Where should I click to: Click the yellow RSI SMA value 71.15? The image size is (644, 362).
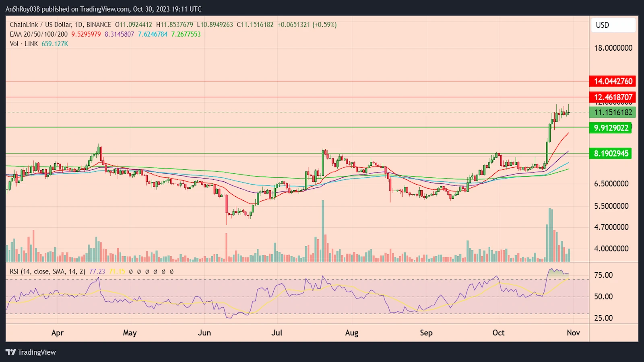(117, 271)
